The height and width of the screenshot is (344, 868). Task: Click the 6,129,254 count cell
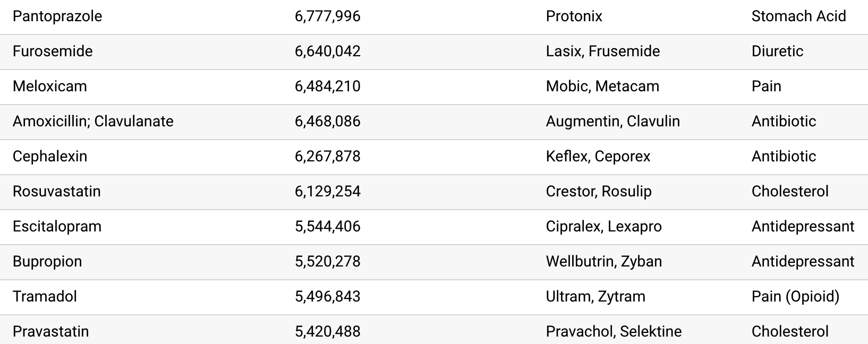pos(328,192)
